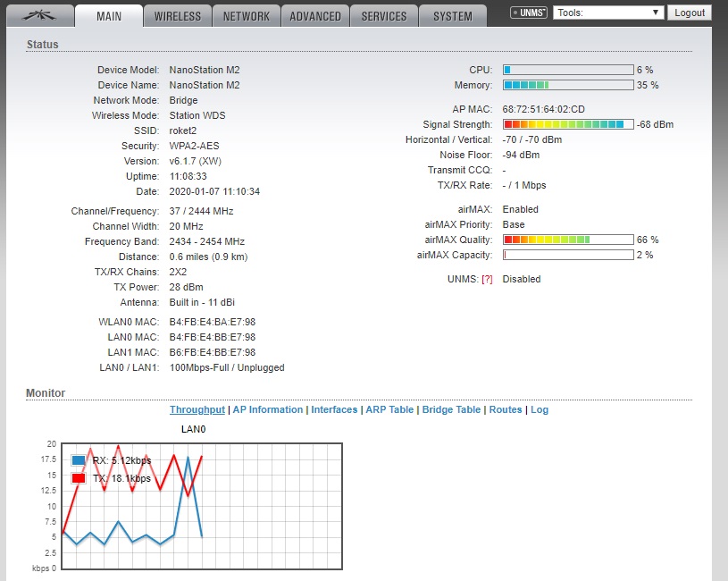Click the Channel Width value 20 MHz
This screenshot has height=581, width=728.
tap(186, 226)
